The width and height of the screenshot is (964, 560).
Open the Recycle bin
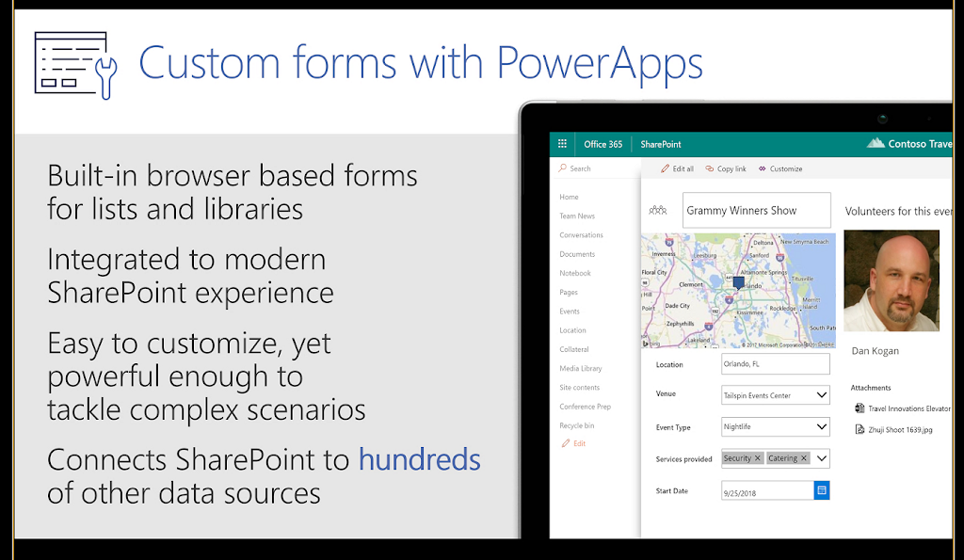(x=577, y=425)
